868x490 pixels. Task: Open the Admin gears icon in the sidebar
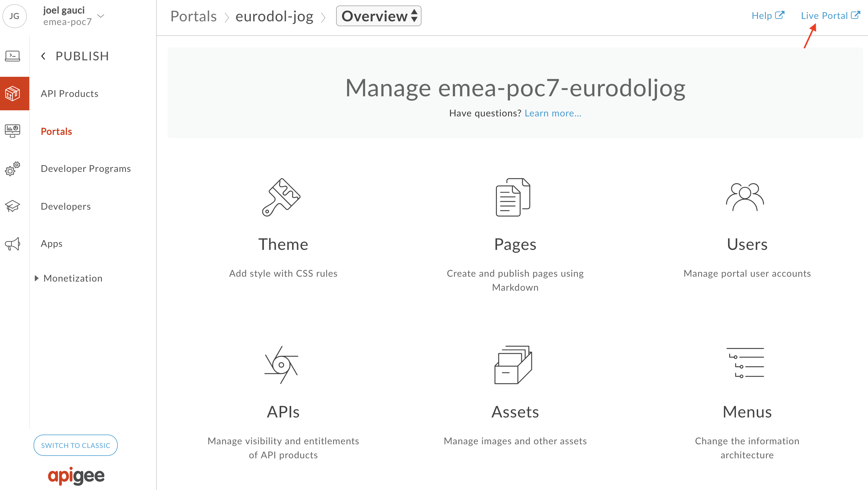click(13, 169)
